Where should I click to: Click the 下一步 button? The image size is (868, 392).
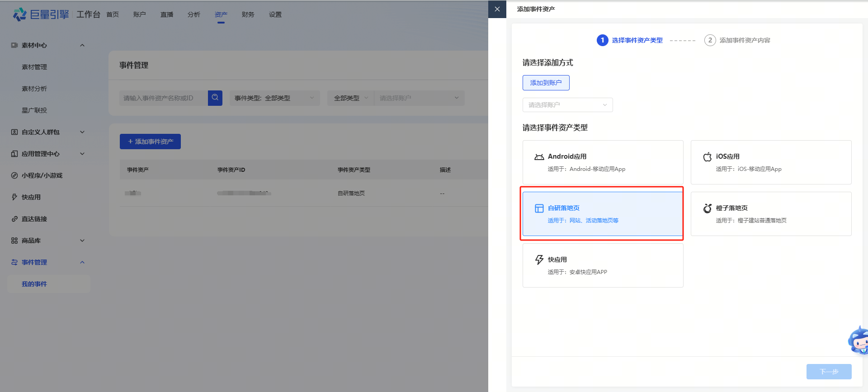point(829,372)
